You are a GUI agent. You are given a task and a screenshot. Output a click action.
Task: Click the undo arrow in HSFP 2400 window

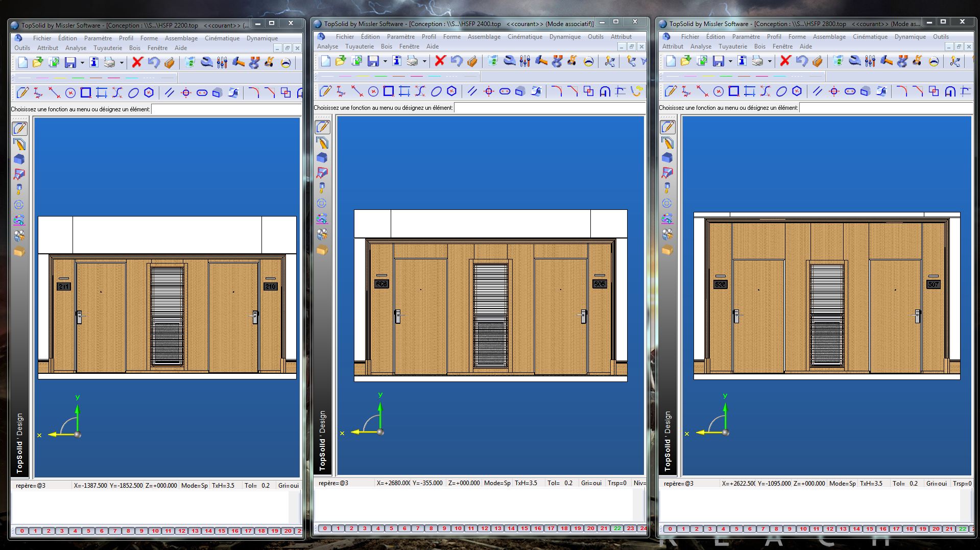tap(456, 61)
